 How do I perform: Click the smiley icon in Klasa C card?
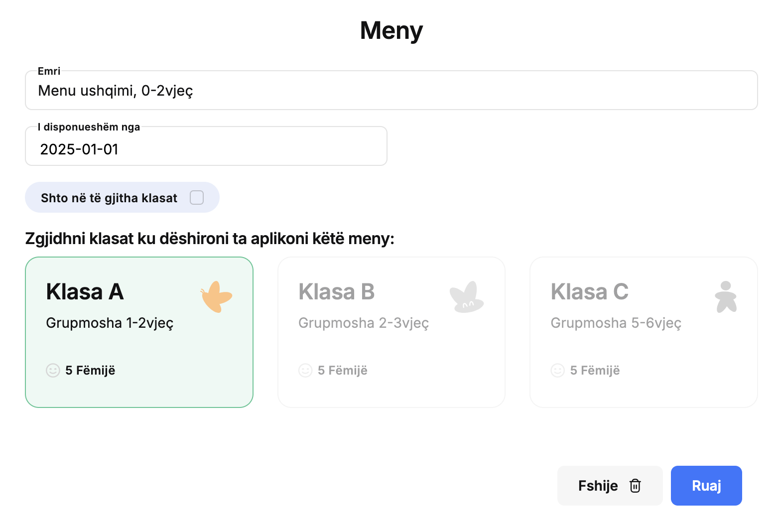point(558,370)
